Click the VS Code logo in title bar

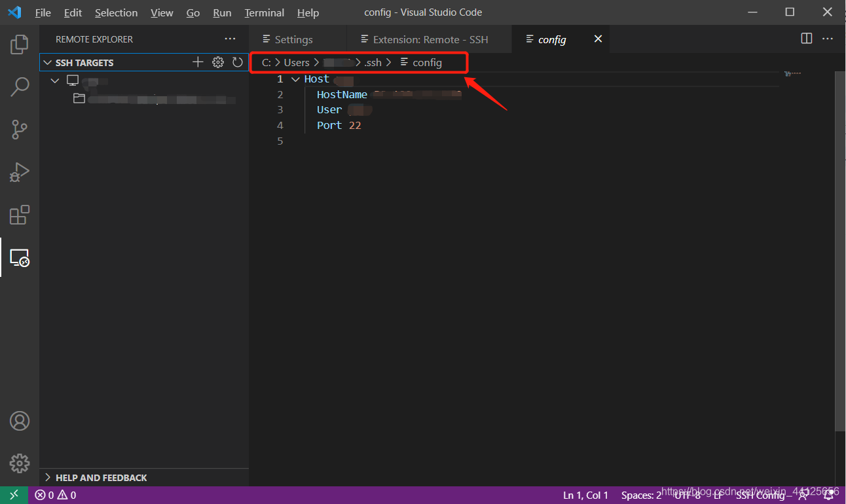[14, 12]
